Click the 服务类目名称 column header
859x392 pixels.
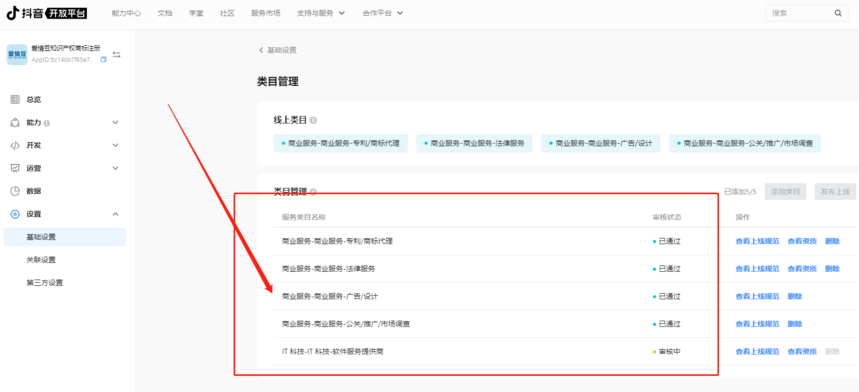(303, 217)
